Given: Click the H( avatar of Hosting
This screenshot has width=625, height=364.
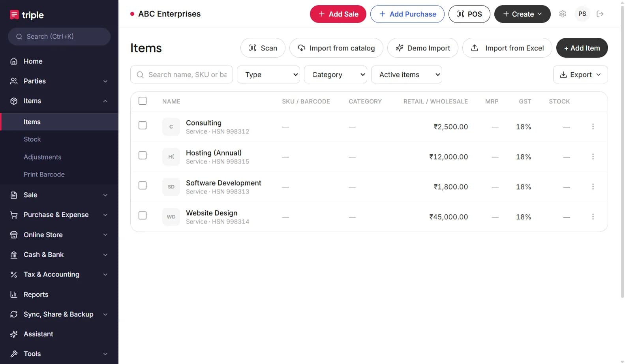Looking at the screenshot, I should point(171,157).
